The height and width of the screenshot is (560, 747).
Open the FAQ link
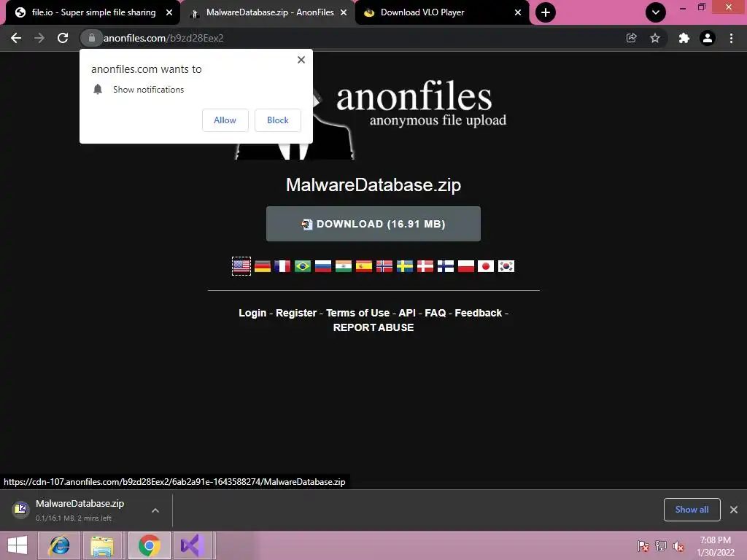(x=436, y=313)
